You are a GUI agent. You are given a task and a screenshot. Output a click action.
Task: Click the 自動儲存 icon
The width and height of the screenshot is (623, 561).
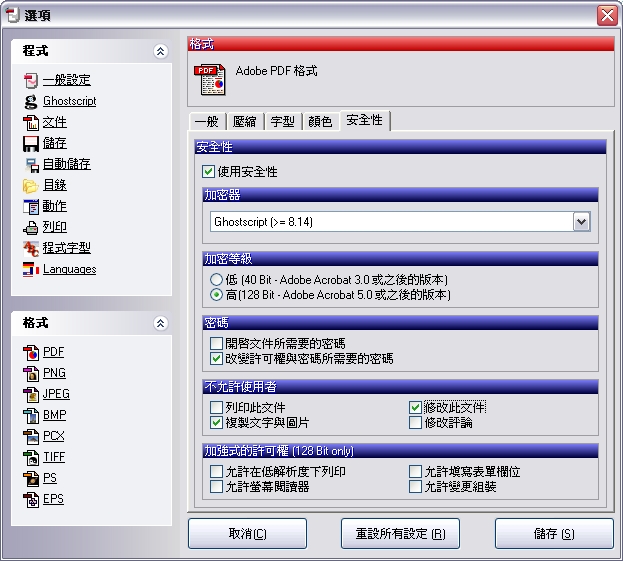click(31, 164)
